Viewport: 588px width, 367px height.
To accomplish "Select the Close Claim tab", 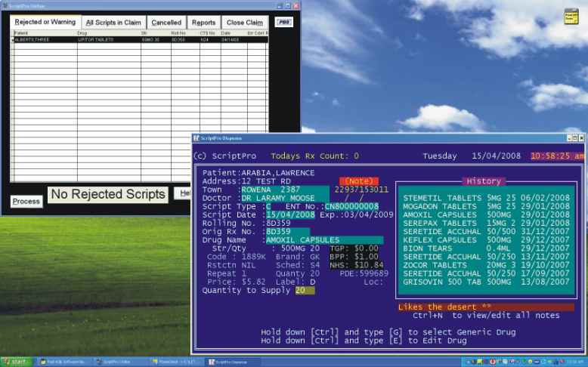I will [x=245, y=23].
